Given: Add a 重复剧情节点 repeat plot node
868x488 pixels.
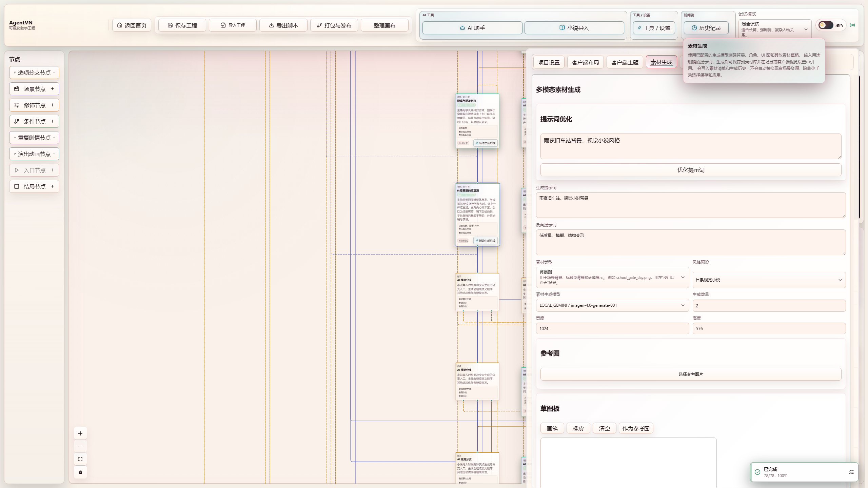Looking at the screenshot, I should (x=34, y=138).
